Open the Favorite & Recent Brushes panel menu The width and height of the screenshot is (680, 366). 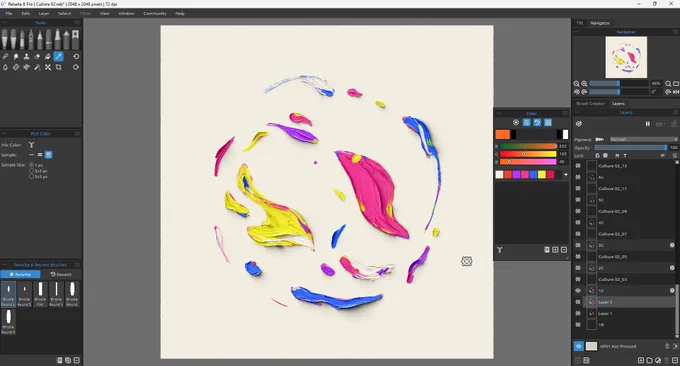click(x=77, y=265)
